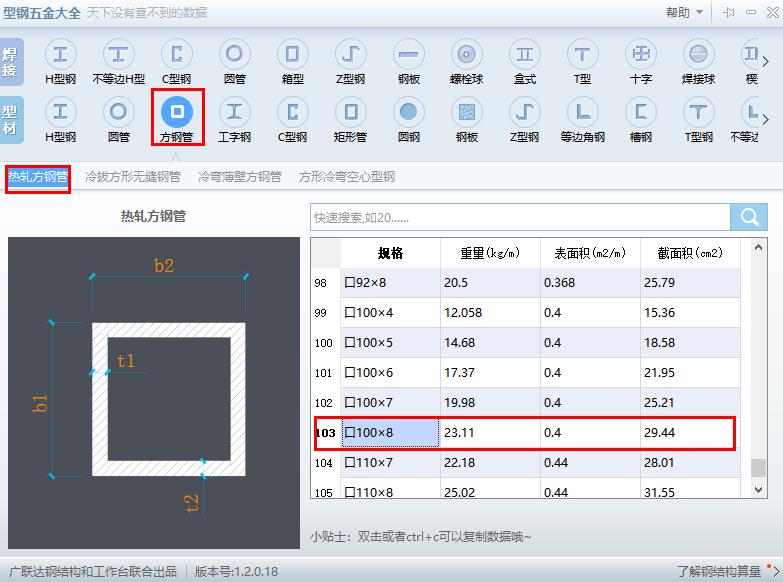Click section area value 29.44 cell

coord(690,433)
